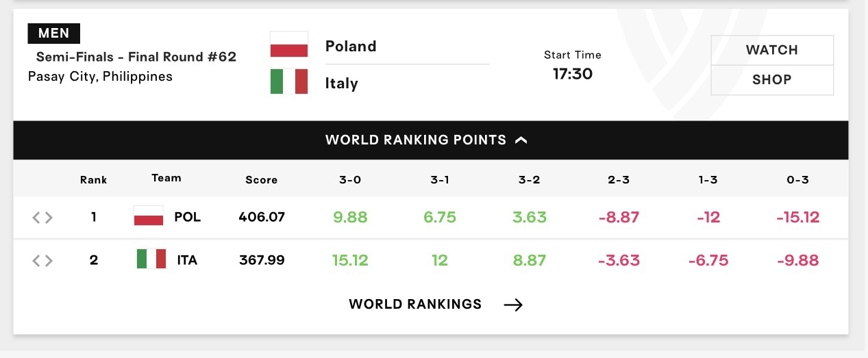Click the Poland flag in match header

pos(289,45)
